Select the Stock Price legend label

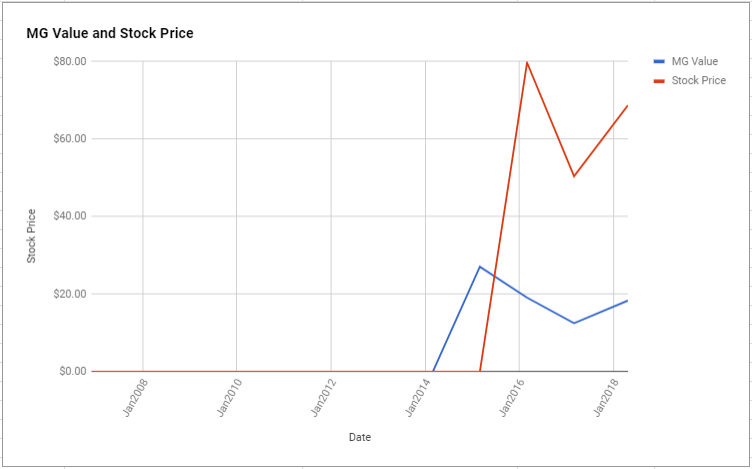click(x=699, y=81)
